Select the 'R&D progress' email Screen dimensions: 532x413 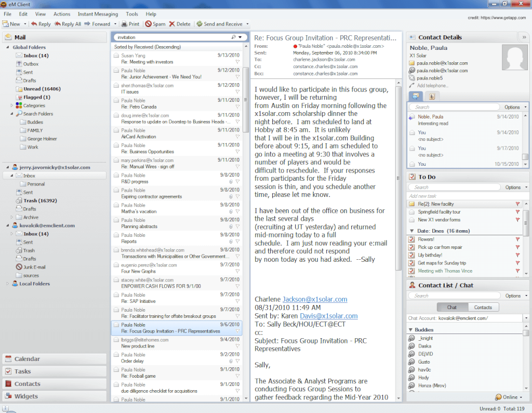point(177,179)
